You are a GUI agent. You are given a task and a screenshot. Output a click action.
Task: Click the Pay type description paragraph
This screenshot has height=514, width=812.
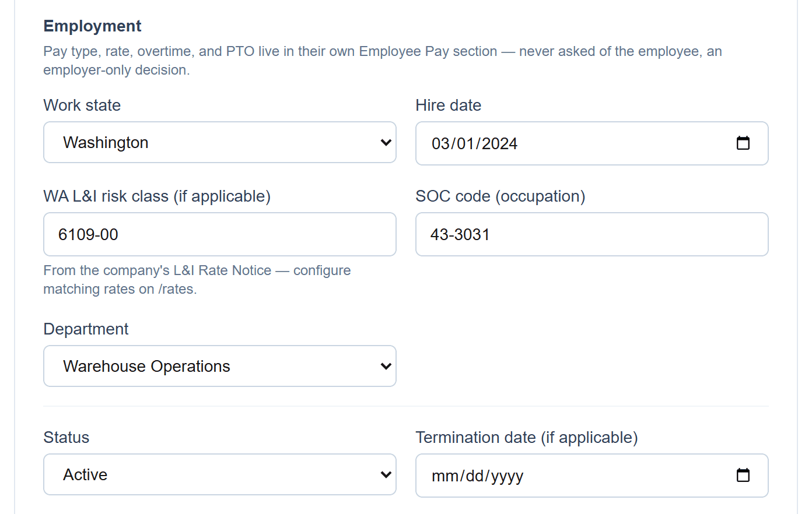click(383, 61)
